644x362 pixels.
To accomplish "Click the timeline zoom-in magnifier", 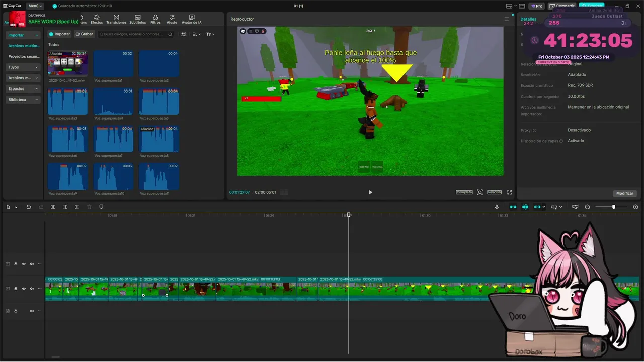I will 635,207.
